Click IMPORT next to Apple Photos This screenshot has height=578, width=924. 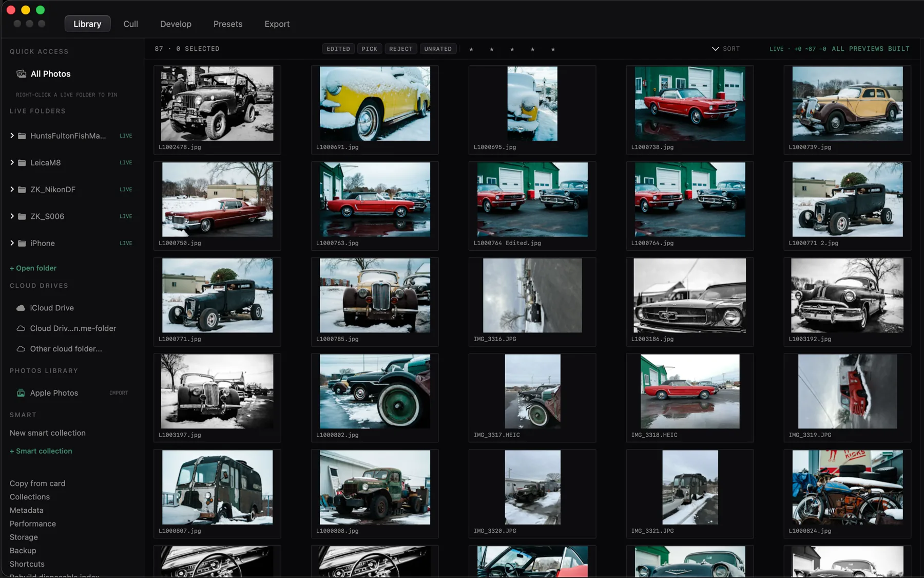(119, 393)
